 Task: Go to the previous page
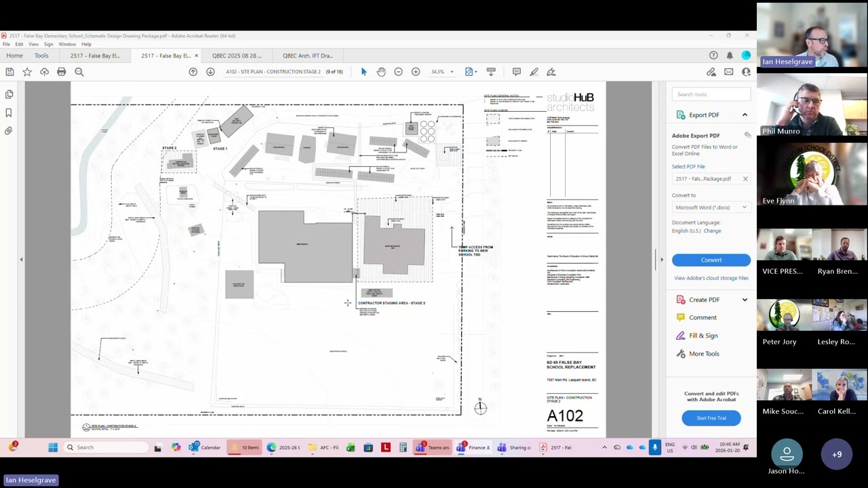193,72
